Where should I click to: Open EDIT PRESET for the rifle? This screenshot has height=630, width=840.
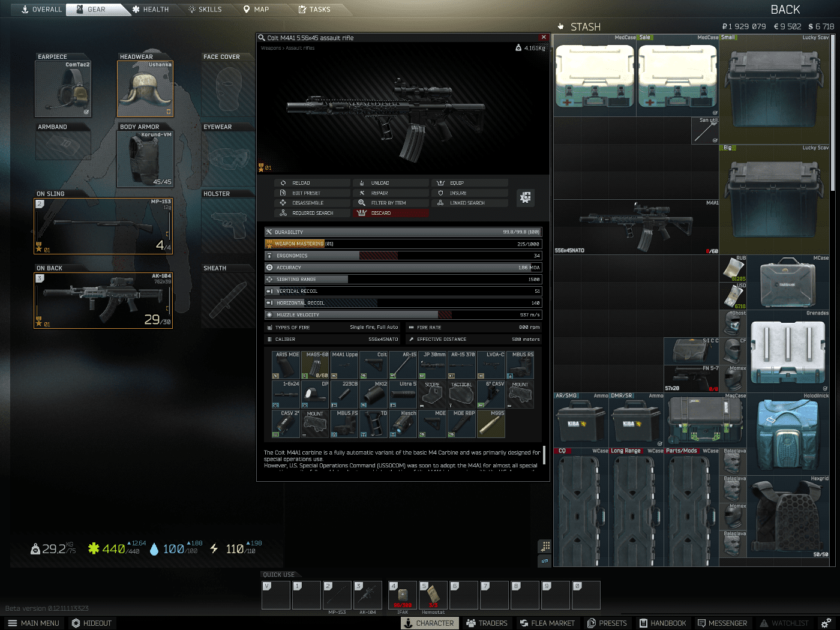coord(312,193)
